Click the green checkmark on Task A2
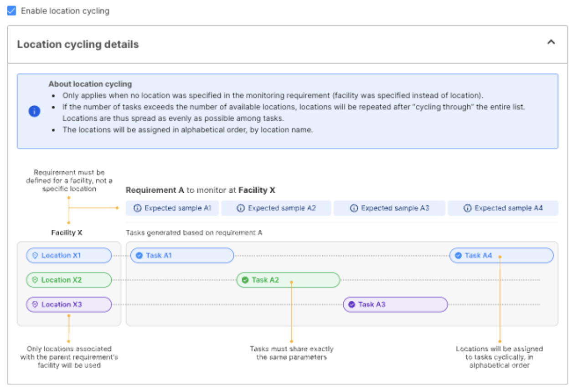The width and height of the screenshot is (578, 392). 245,280
